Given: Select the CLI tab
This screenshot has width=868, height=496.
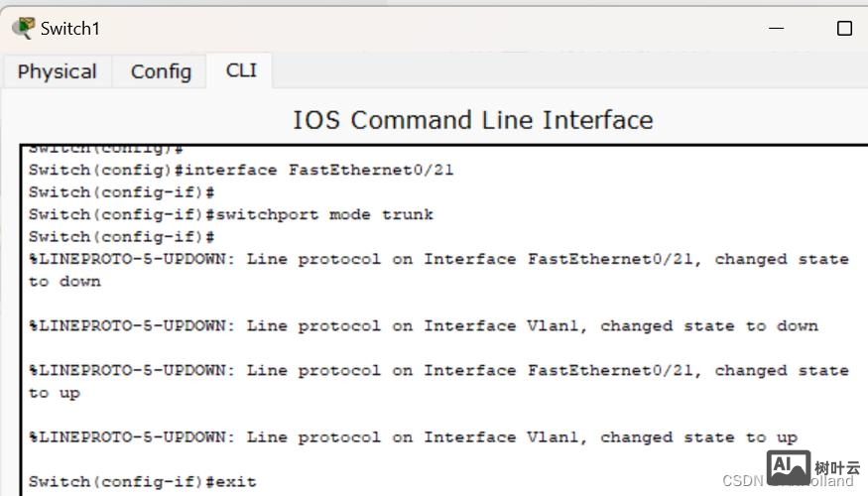Looking at the screenshot, I should [241, 70].
